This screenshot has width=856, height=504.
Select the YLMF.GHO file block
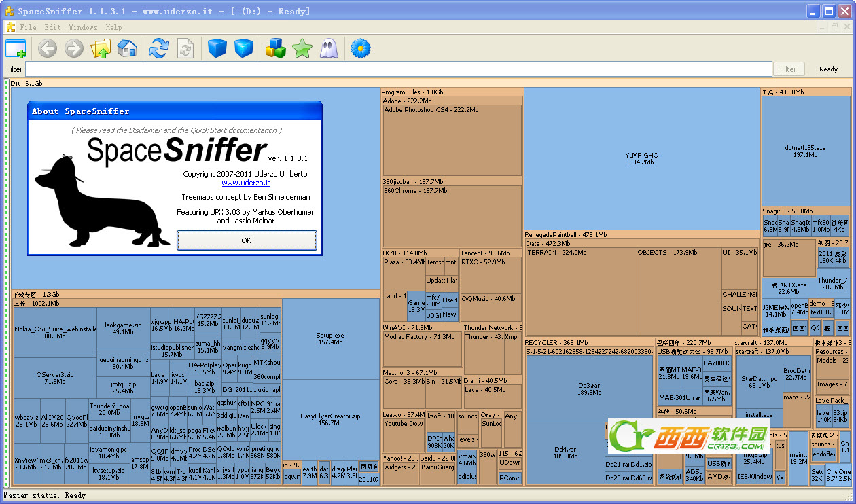(642, 159)
